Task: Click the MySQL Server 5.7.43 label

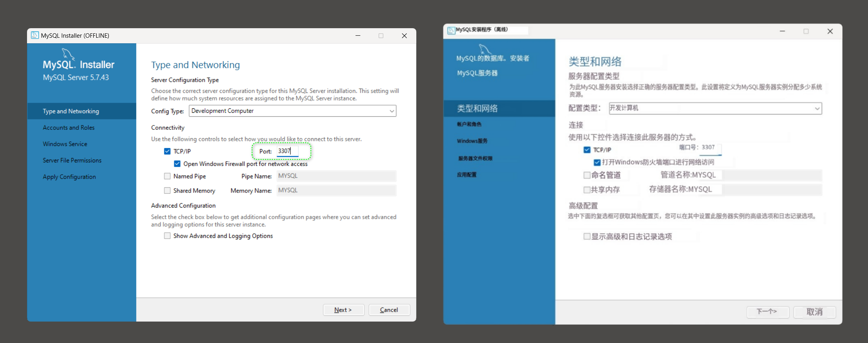Action: click(76, 77)
